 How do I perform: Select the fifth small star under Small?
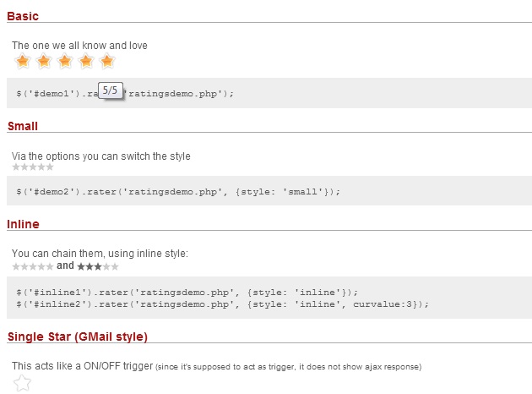(50, 167)
